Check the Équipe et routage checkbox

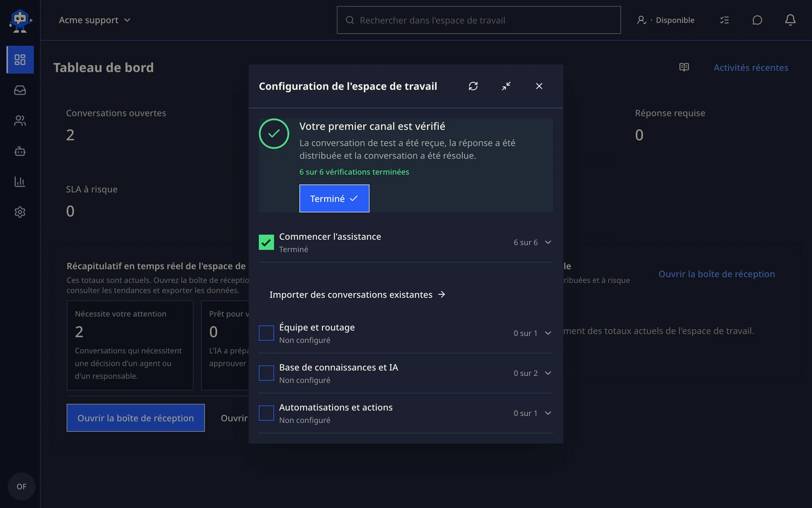(266, 333)
